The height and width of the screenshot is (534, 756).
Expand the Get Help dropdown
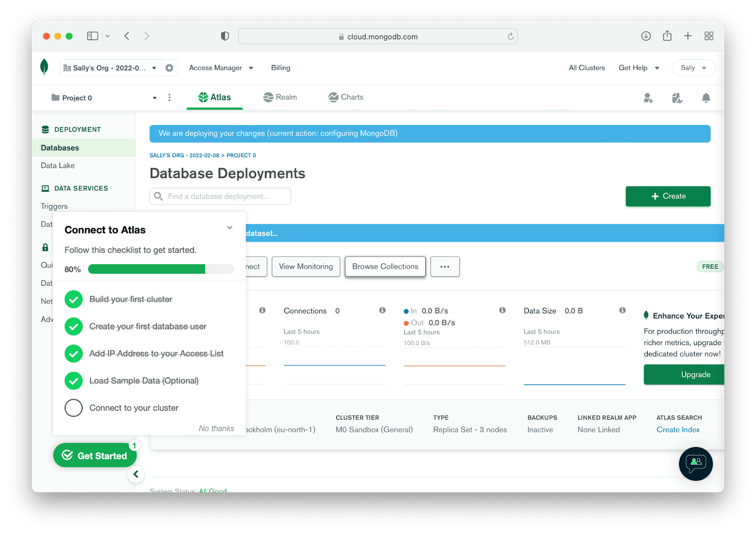tap(639, 68)
